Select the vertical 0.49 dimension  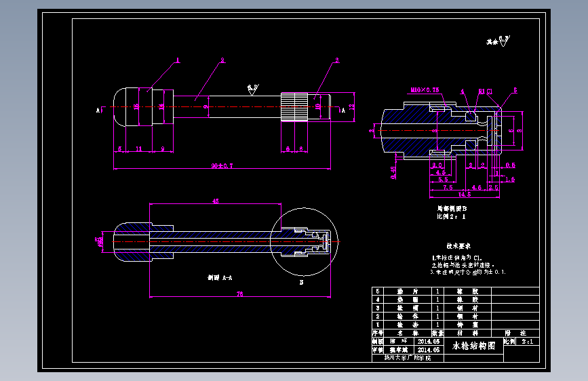pos(393,172)
